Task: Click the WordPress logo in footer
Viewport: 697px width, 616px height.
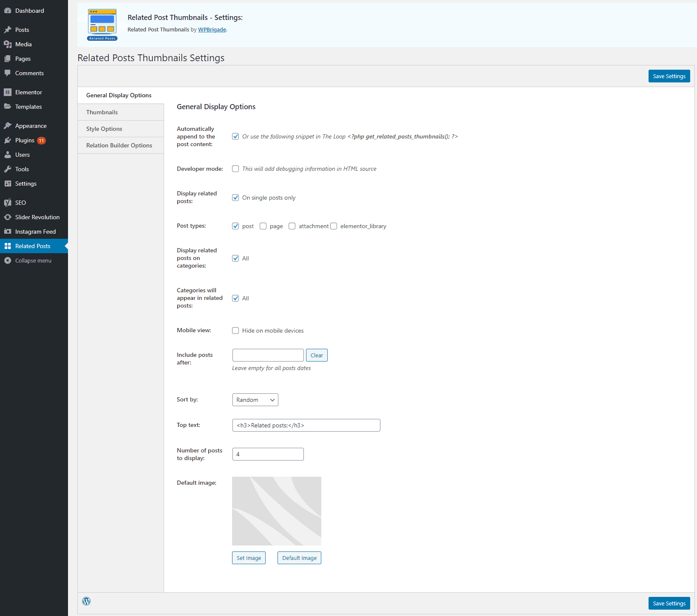Action: click(86, 601)
